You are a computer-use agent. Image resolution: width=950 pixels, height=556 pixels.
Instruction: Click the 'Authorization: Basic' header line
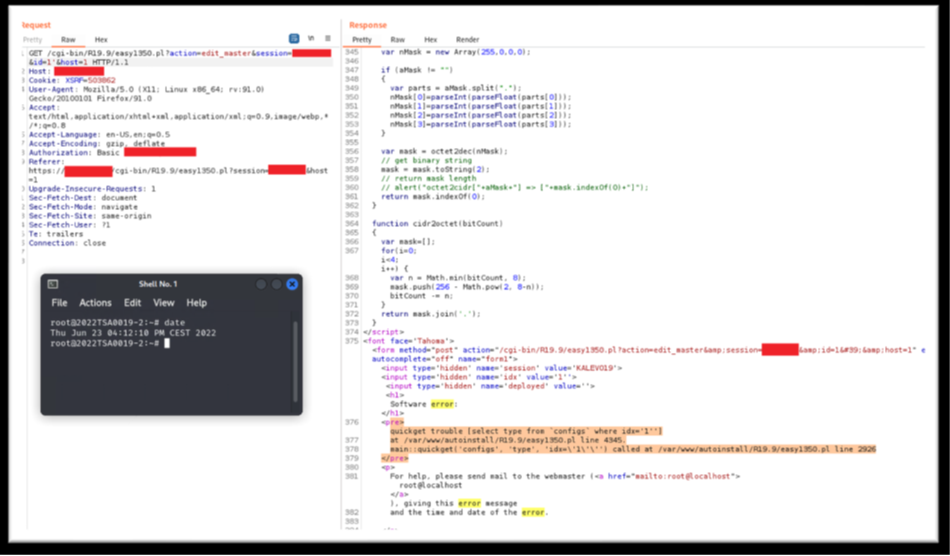(112, 153)
